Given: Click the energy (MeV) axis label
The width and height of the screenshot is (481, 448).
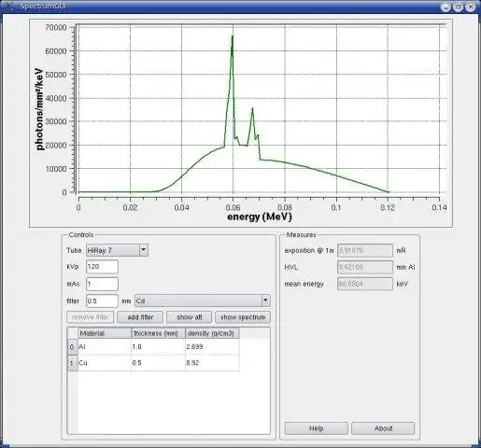Looking at the screenshot, I should [260, 217].
